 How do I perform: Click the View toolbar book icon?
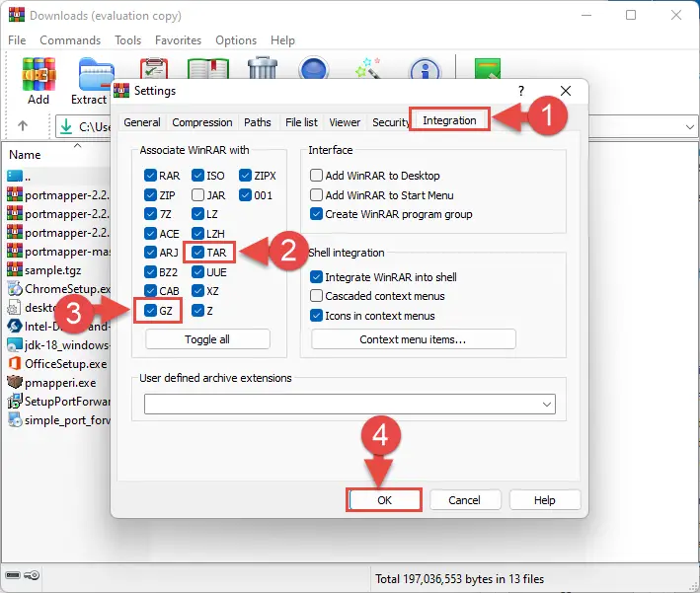pos(208,68)
